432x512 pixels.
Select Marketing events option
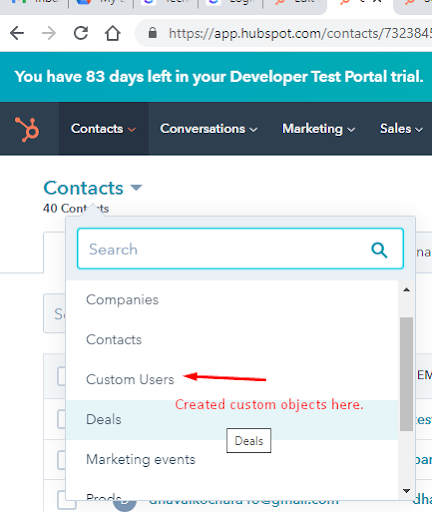232,460
